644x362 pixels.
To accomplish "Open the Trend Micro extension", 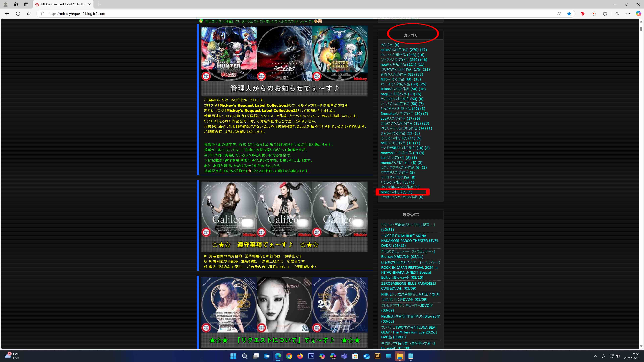I will tap(582, 13).
